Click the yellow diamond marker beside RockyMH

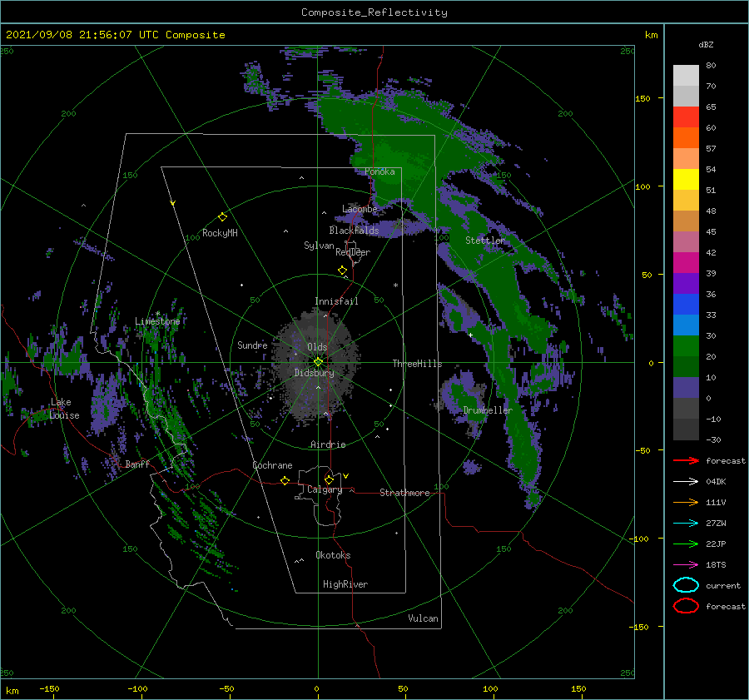(222, 217)
